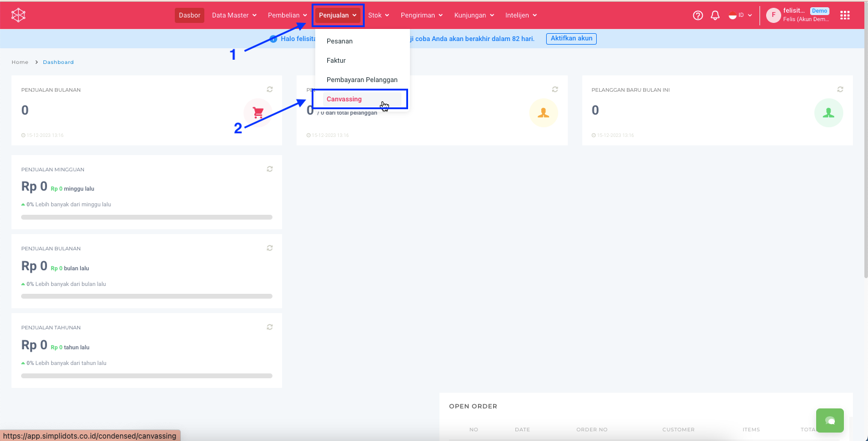Expand the Pembelian menu dropdown
The image size is (868, 441).
click(288, 16)
